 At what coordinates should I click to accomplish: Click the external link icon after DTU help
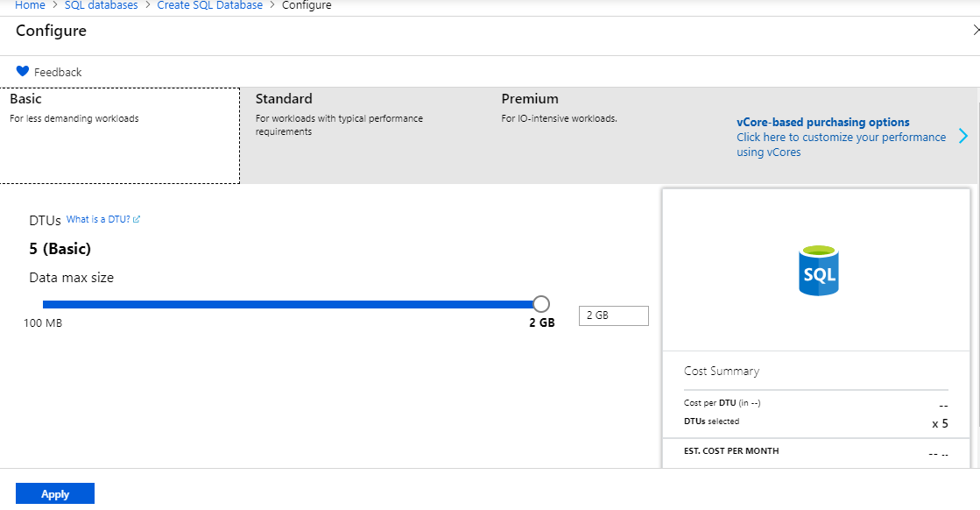coord(137,219)
